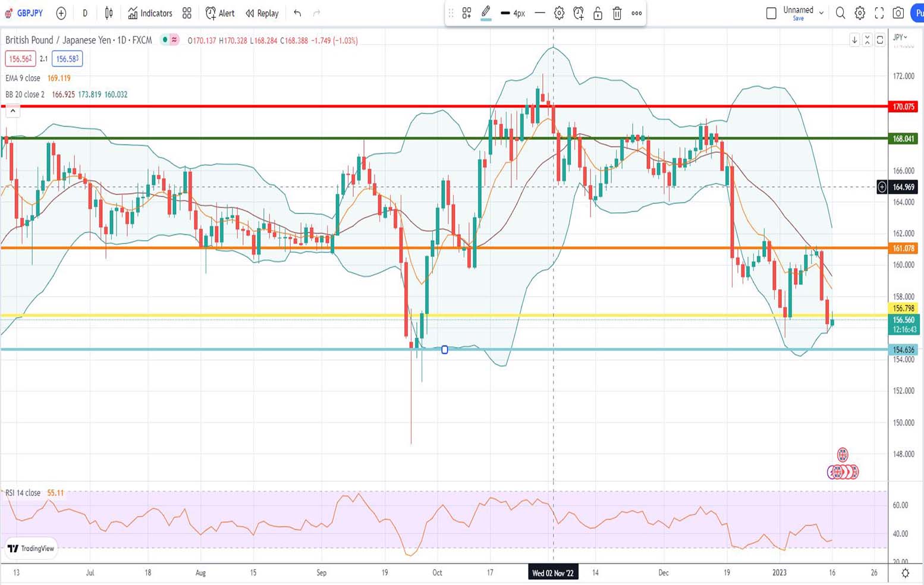
Task: Click the Replay button
Action: tap(262, 13)
